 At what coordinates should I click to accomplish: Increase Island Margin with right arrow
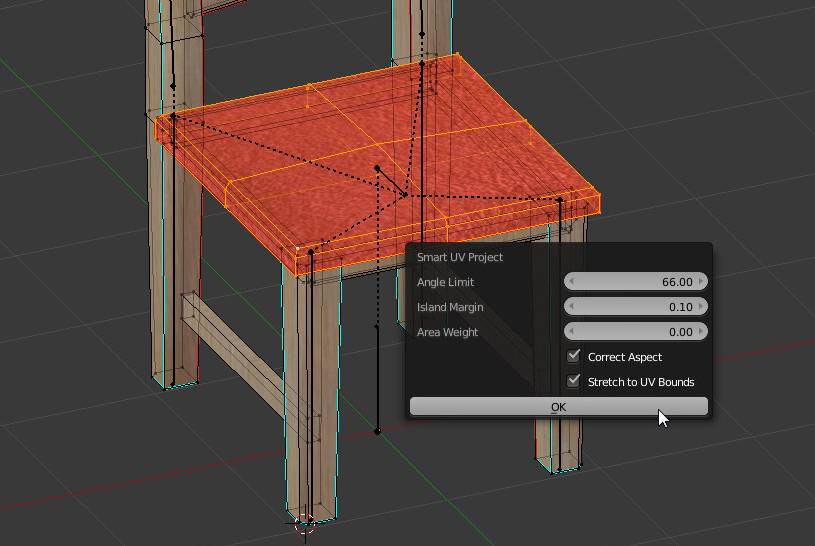click(702, 307)
